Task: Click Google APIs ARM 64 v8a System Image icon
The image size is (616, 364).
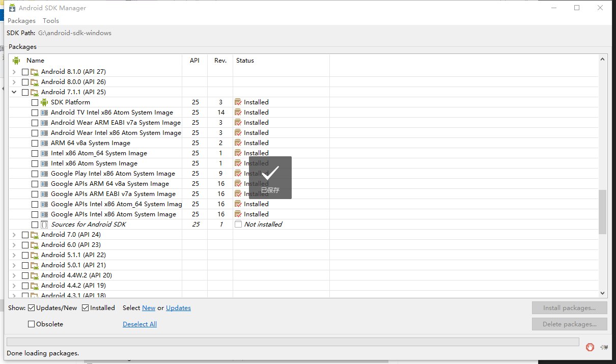Action: [x=44, y=184]
